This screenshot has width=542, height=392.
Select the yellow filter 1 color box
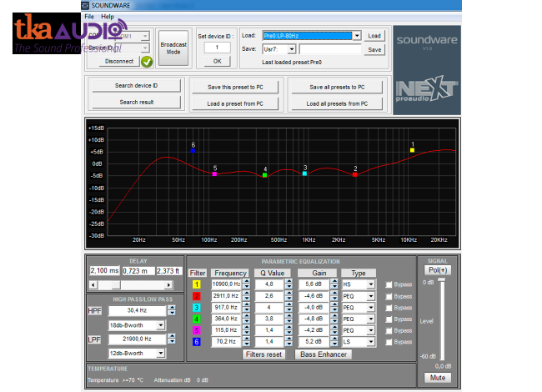click(x=197, y=284)
